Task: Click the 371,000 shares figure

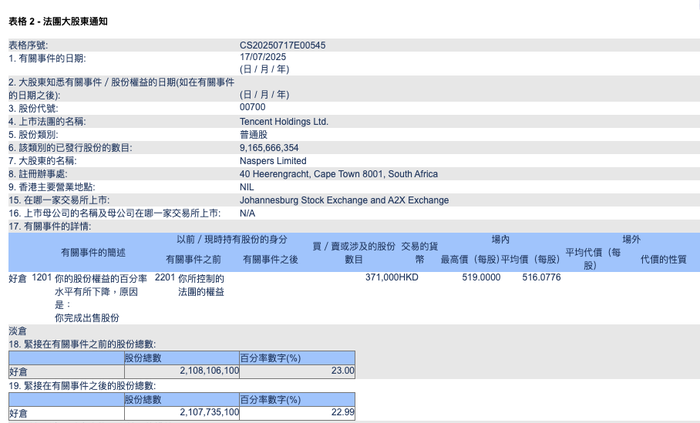Action: pos(382,278)
